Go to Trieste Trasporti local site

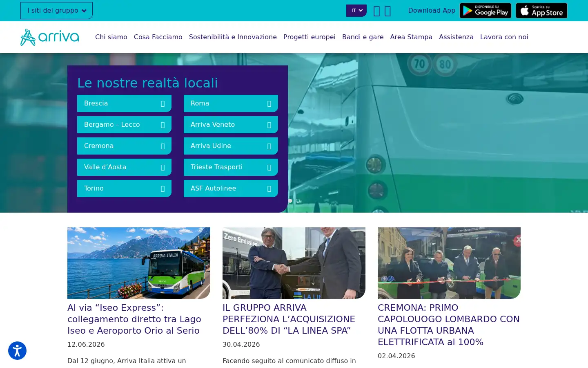point(231,167)
